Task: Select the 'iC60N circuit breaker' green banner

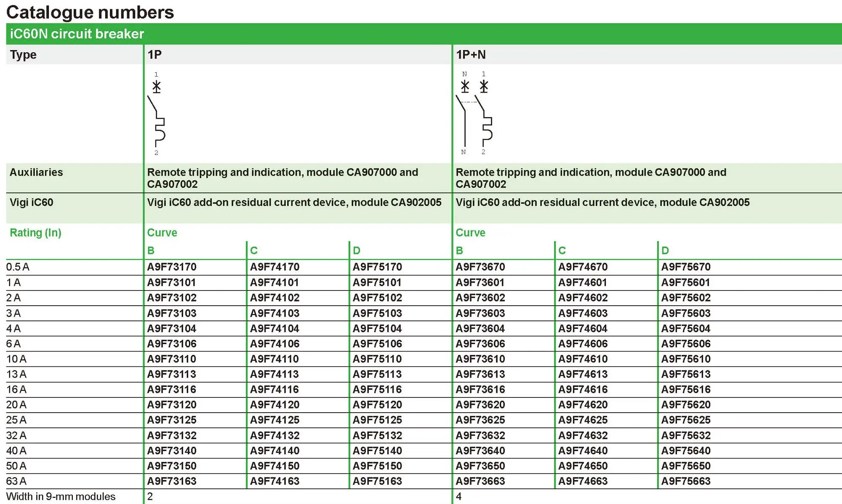Action: point(424,34)
